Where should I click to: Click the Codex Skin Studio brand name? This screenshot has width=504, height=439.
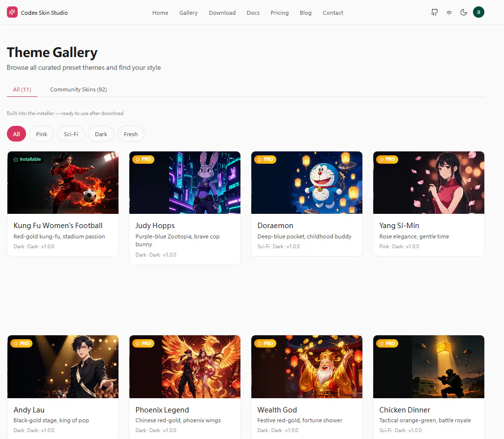click(44, 12)
